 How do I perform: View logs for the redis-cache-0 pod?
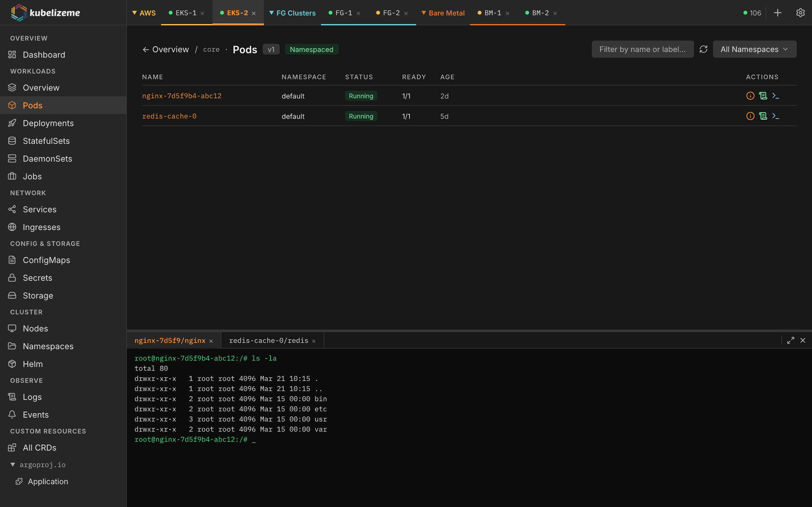[x=763, y=116]
